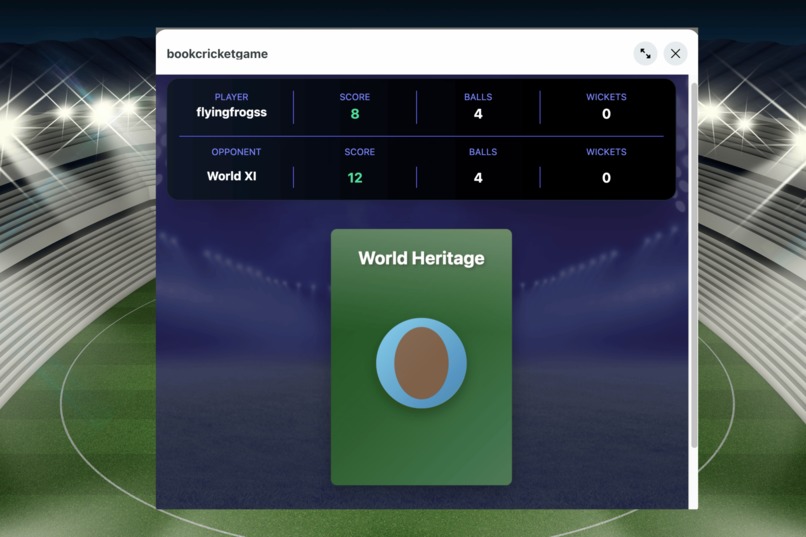Image resolution: width=806 pixels, height=537 pixels.
Task: Click the World Heritage card title
Action: (422, 258)
